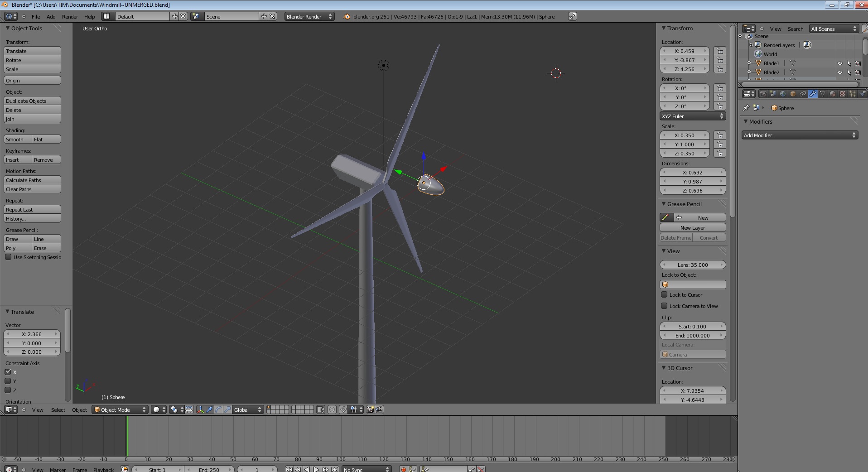Viewport: 868px width, 472px height.
Task: Select the Modifiers wrench tab
Action: coord(813,94)
